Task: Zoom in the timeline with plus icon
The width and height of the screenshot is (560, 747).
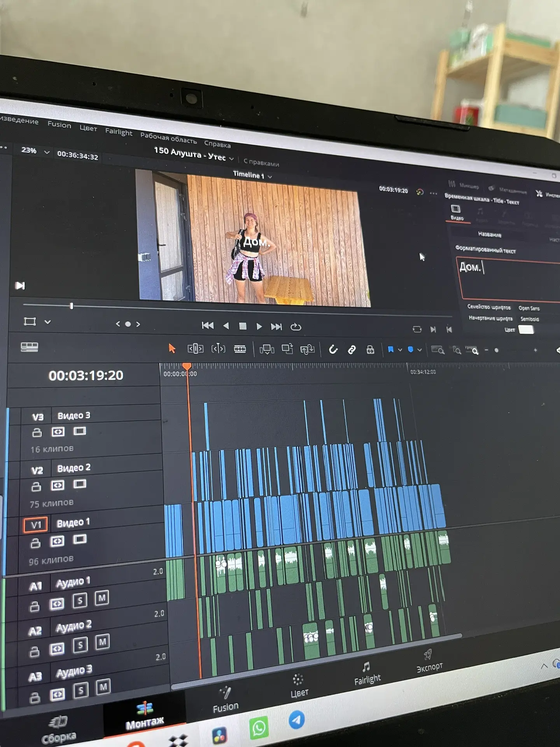Action: point(535,350)
